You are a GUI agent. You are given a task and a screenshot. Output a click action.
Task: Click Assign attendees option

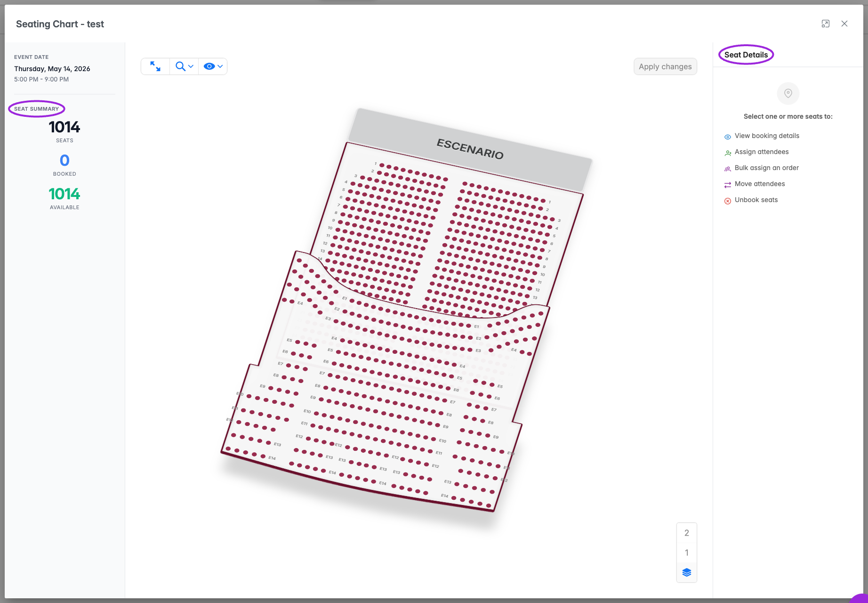(762, 152)
